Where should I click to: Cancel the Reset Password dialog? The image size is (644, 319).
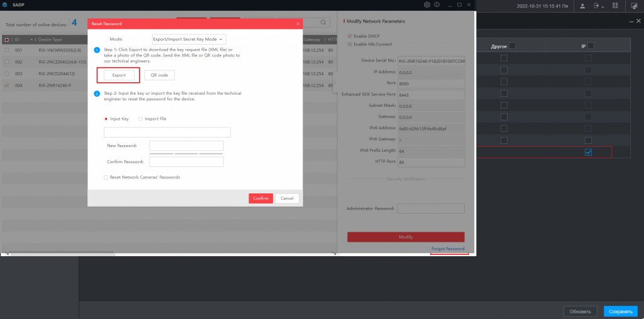[x=287, y=198]
